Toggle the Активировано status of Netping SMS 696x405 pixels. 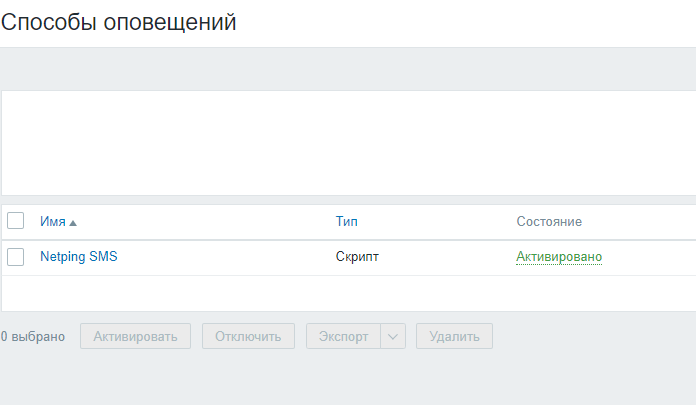pos(558,257)
